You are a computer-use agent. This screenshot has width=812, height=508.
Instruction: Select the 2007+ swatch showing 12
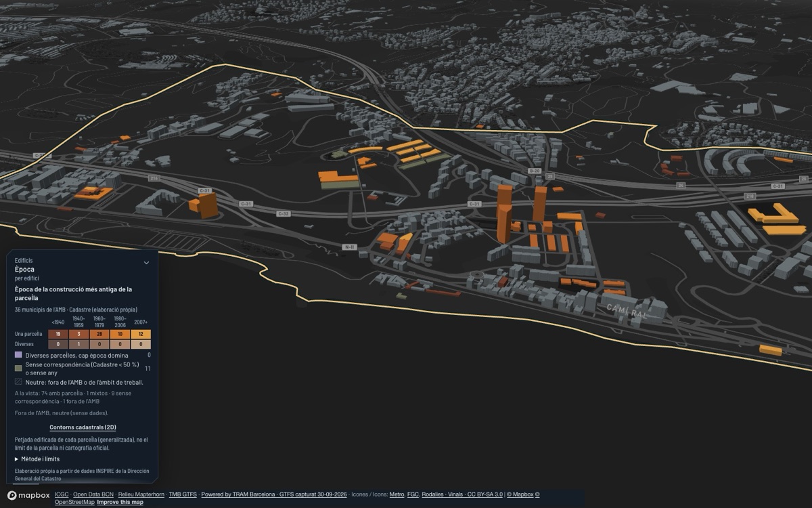(x=141, y=334)
